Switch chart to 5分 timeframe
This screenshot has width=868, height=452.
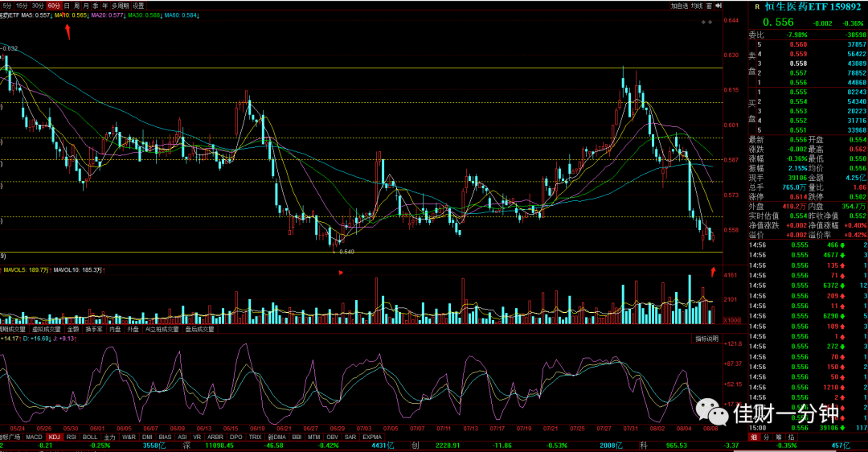tap(6, 6)
